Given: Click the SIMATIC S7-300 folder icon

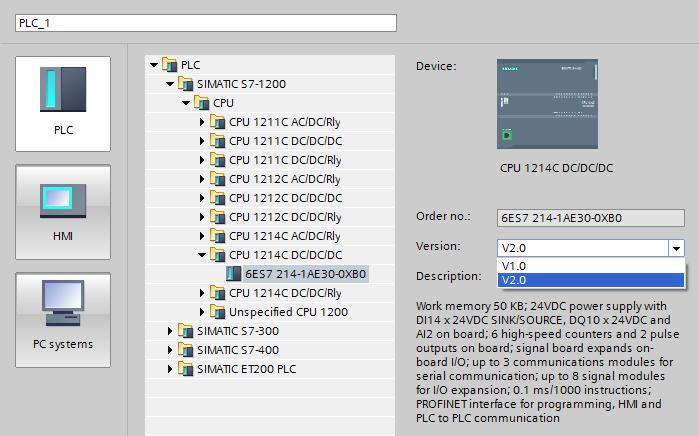Looking at the screenshot, I should click(185, 331).
